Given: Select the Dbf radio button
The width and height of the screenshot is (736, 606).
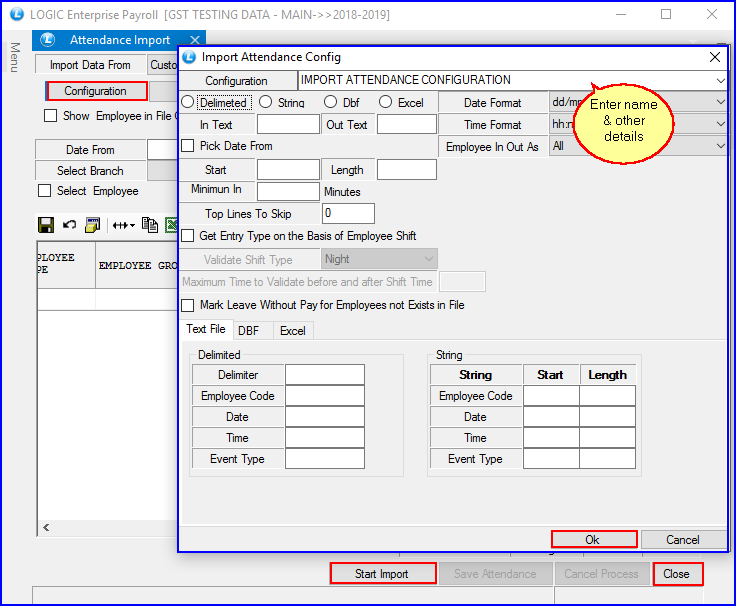Looking at the screenshot, I should (x=330, y=102).
